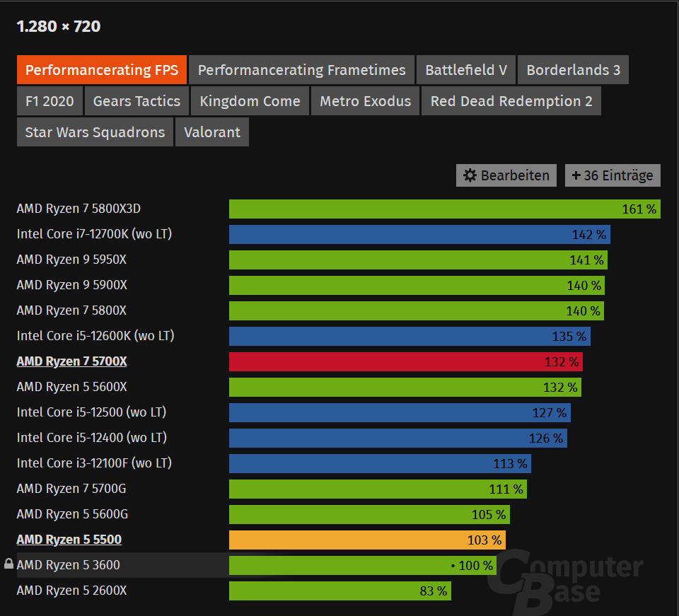Viewport: 679px width, 616px height.
Task: Open the Borderlands 3 tab
Action: [x=573, y=70]
